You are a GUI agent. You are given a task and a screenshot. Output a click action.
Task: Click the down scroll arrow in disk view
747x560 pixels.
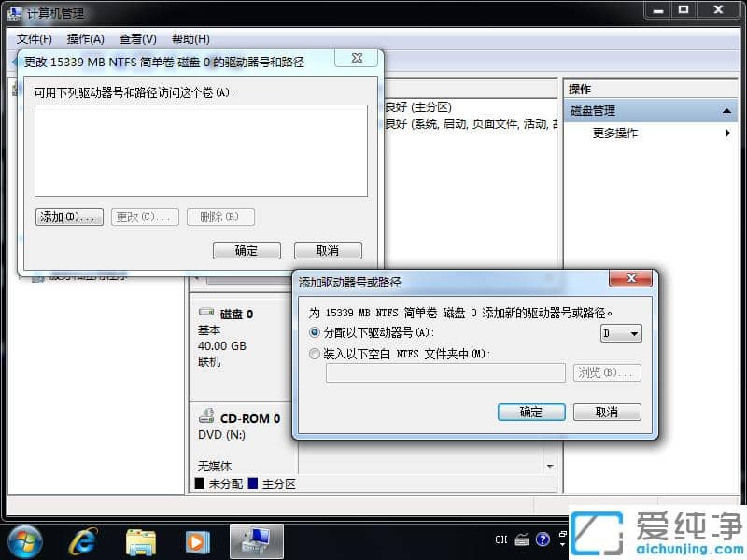tap(549, 465)
